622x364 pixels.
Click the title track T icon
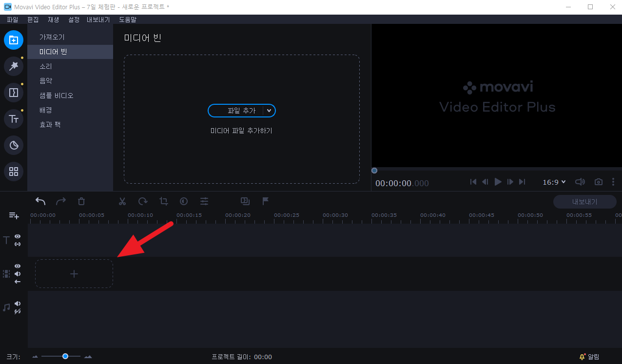point(6,240)
